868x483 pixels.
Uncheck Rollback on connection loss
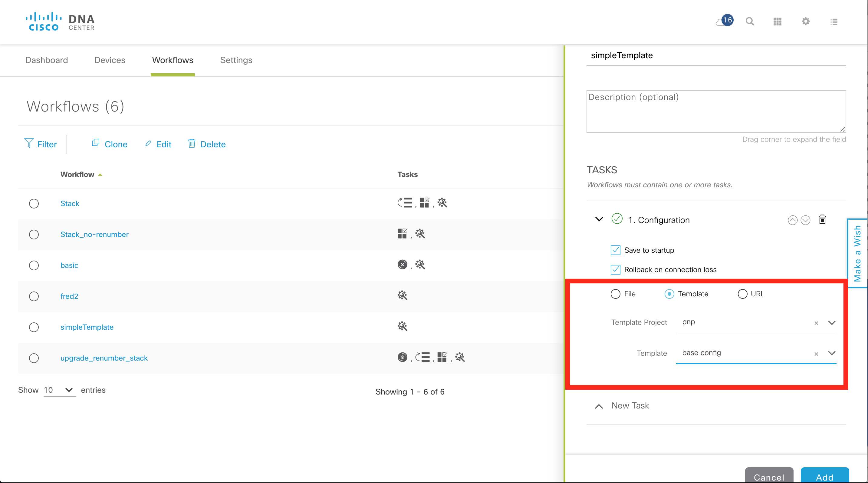615,269
